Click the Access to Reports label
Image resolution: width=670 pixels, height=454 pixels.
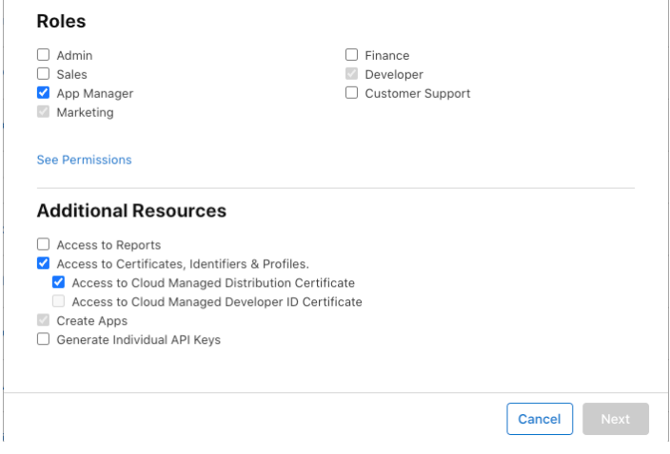[x=109, y=245]
